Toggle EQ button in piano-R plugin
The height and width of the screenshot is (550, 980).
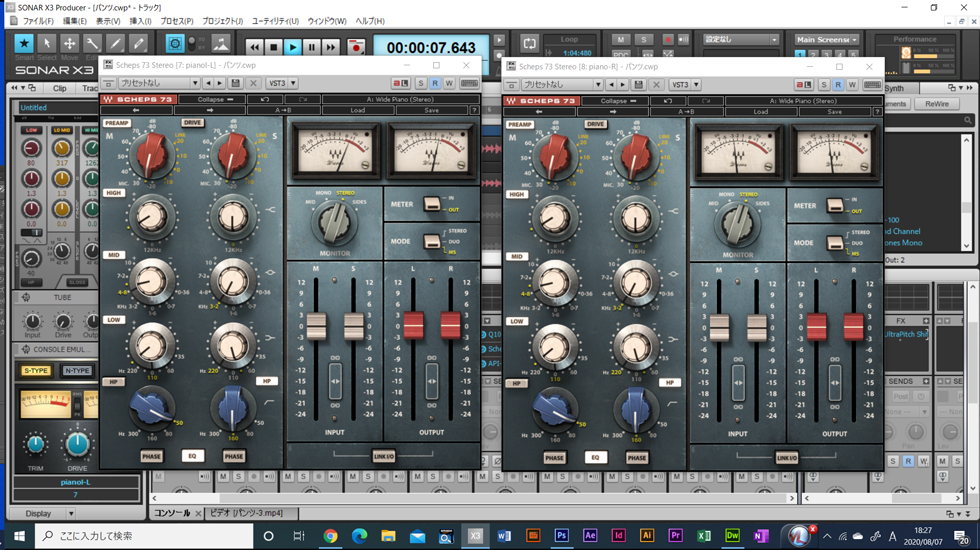pyautogui.click(x=595, y=458)
